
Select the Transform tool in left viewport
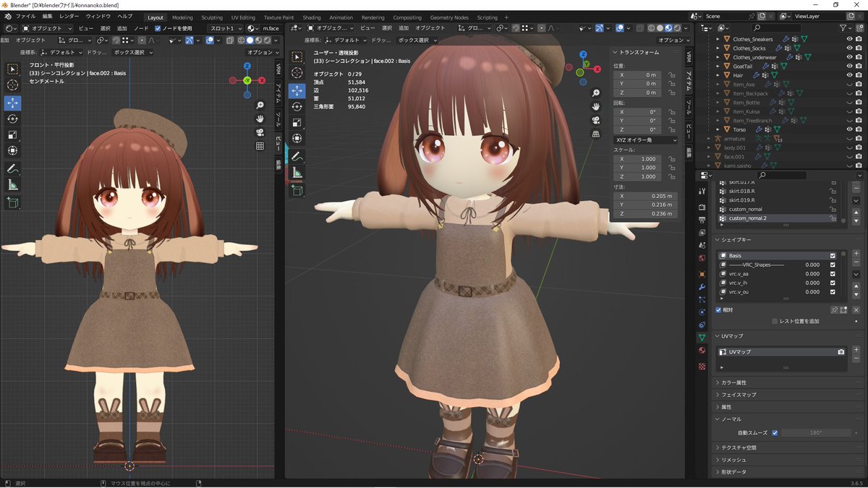pos(12,150)
